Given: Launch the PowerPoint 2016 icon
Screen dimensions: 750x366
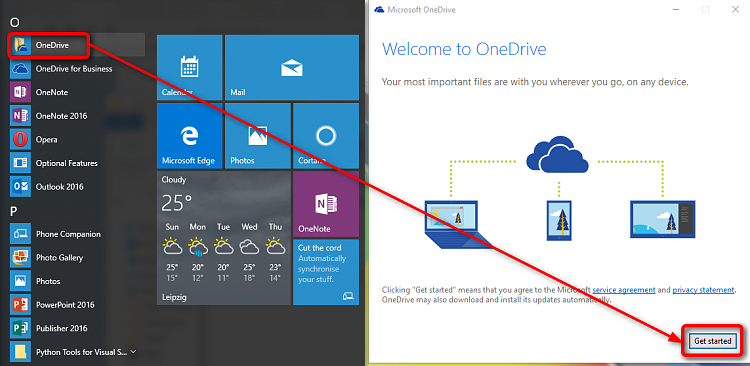Looking at the screenshot, I should tap(21, 305).
